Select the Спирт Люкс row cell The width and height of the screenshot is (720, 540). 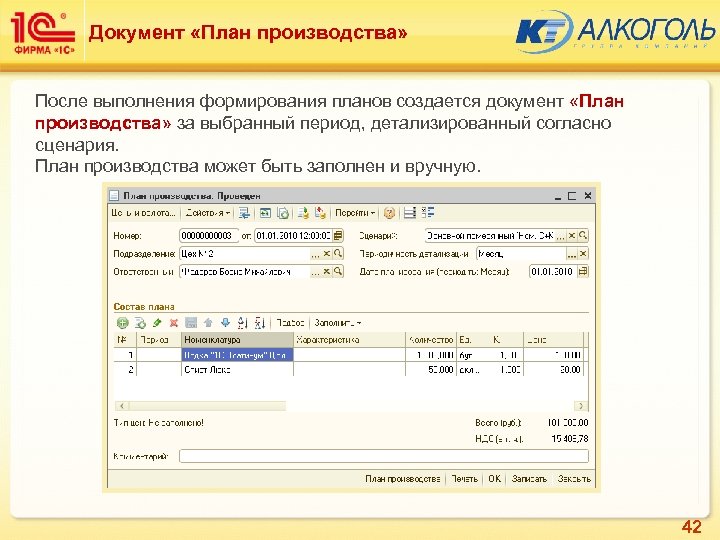coord(237,369)
